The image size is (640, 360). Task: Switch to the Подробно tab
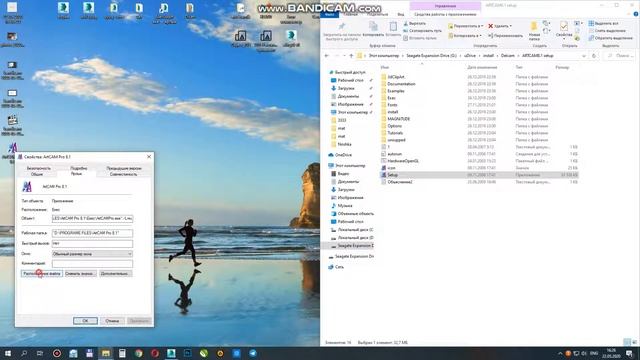coord(78,168)
